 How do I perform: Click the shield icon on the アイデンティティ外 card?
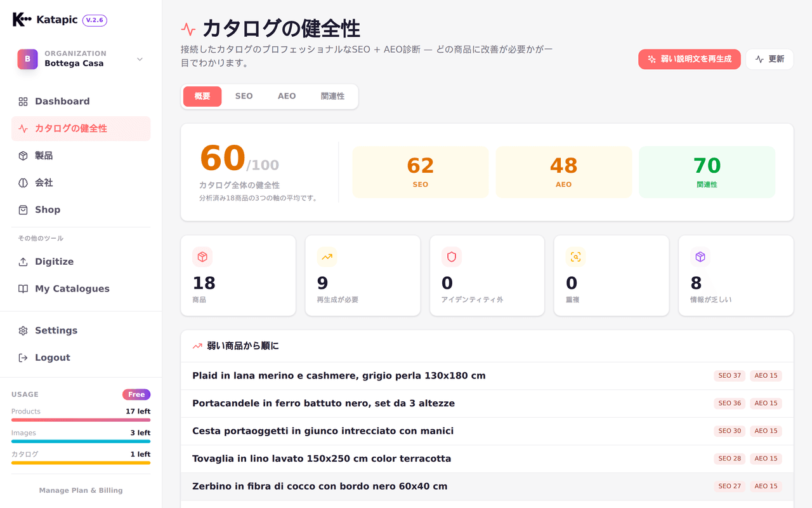[x=452, y=257]
